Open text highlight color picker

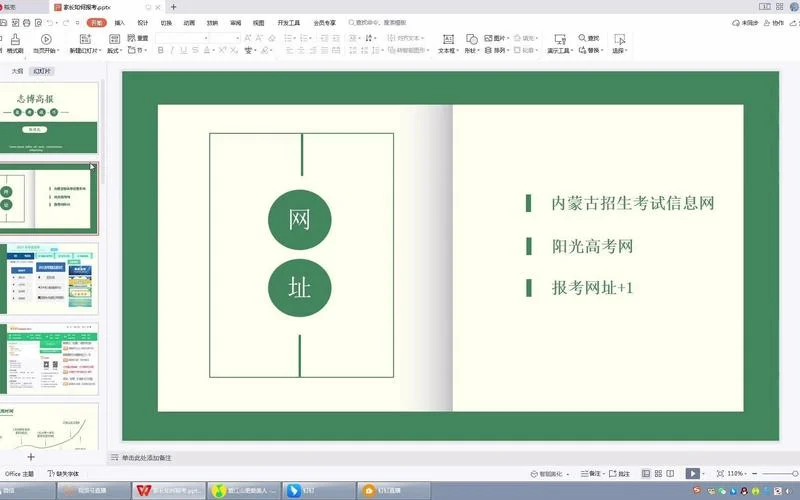point(265,50)
